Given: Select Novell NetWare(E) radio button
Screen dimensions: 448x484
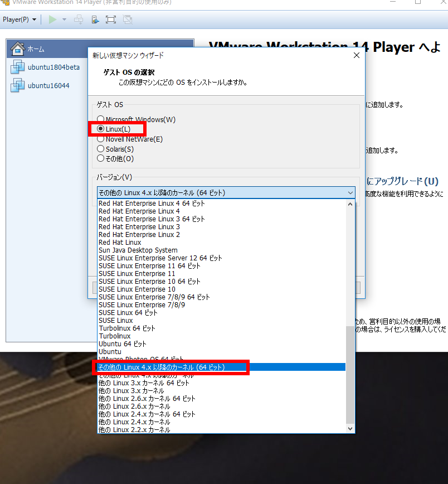Looking at the screenshot, I should point(100,139).
